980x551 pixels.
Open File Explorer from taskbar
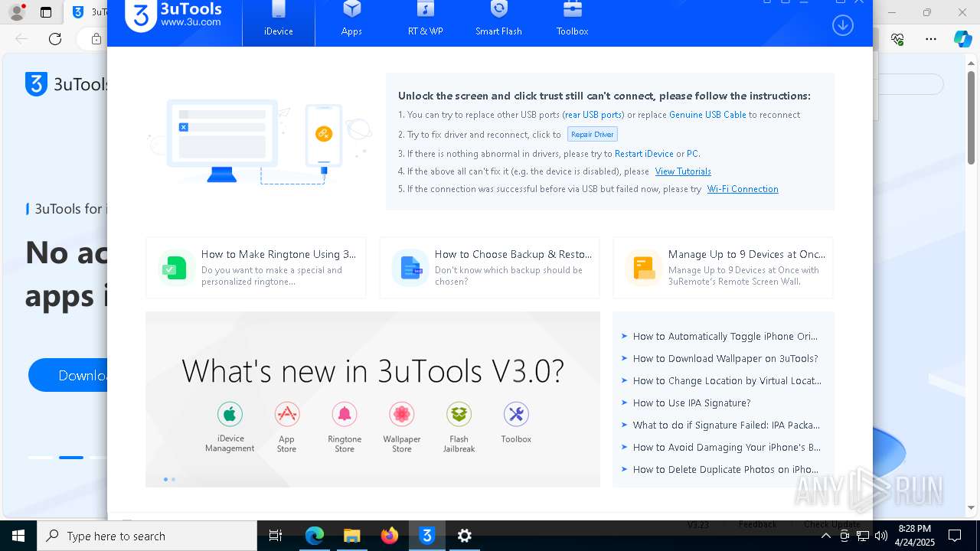(x=351, y=536)
